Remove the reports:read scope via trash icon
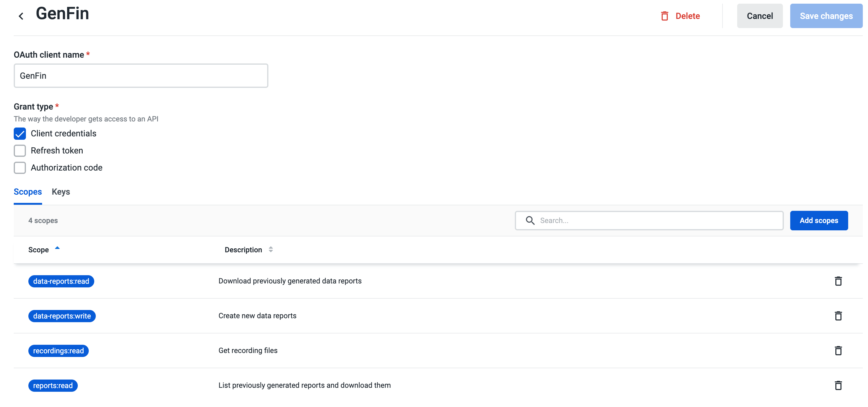Image resolution: width=868 pixels, height=407 pixels. (x=838, y=385)
